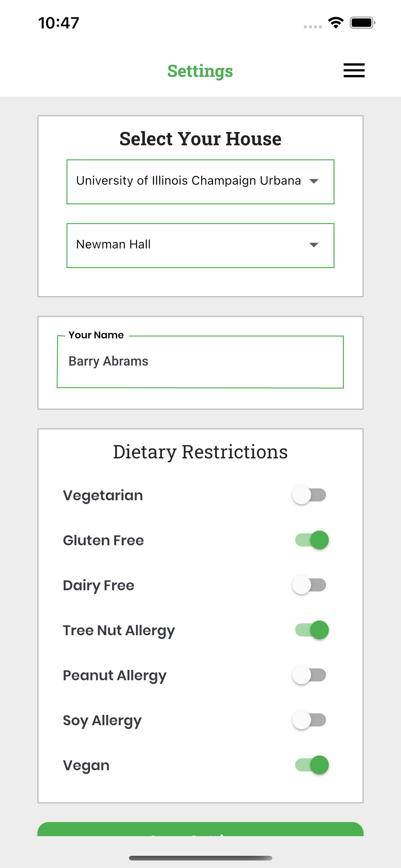This screenshot has width=401, height=868.
Task: Open the University of Illinois dropdown
Action: point(200,182)
